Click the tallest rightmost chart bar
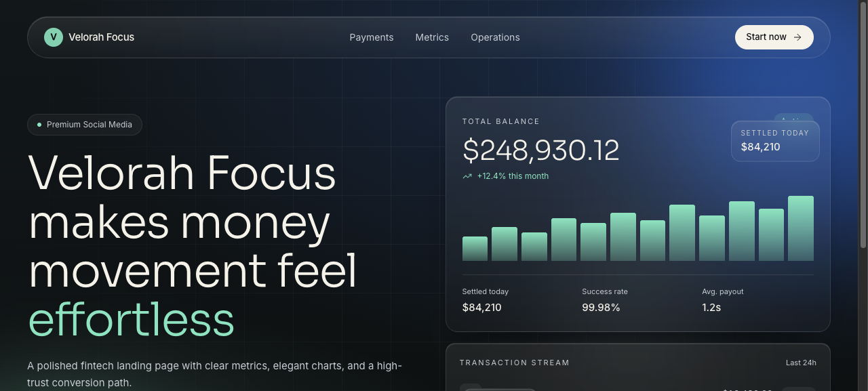The height and width of the screenshot is (391, 868). click(801, 228)
